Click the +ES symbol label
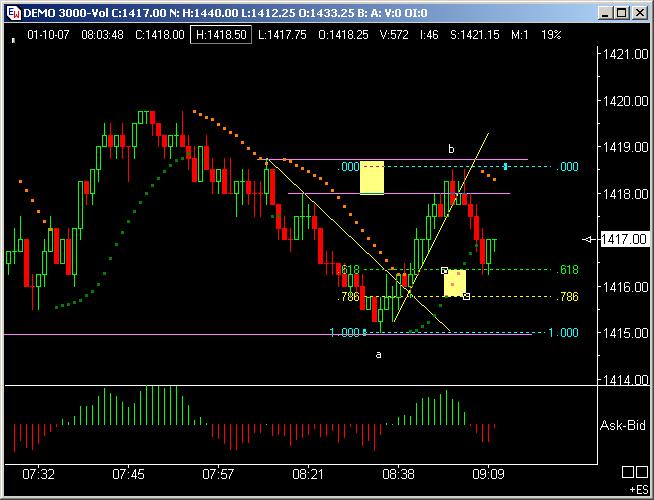This screenshot has height=500, width=654. tap(638, 490)
